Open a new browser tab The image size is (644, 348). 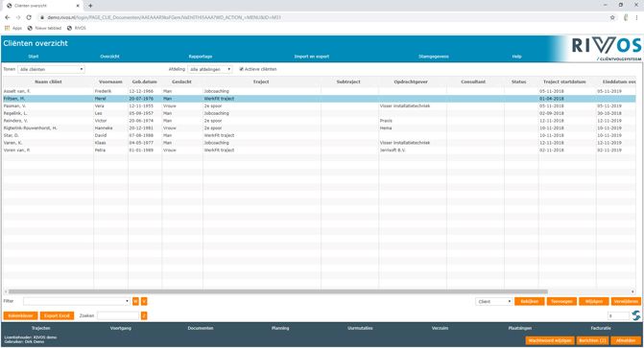pos(90,6)
